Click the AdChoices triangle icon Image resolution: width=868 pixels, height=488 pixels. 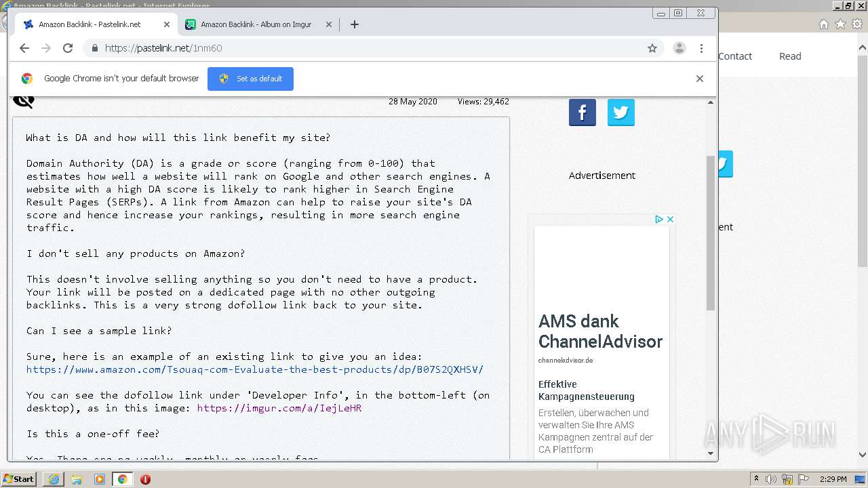click(659, 219)
